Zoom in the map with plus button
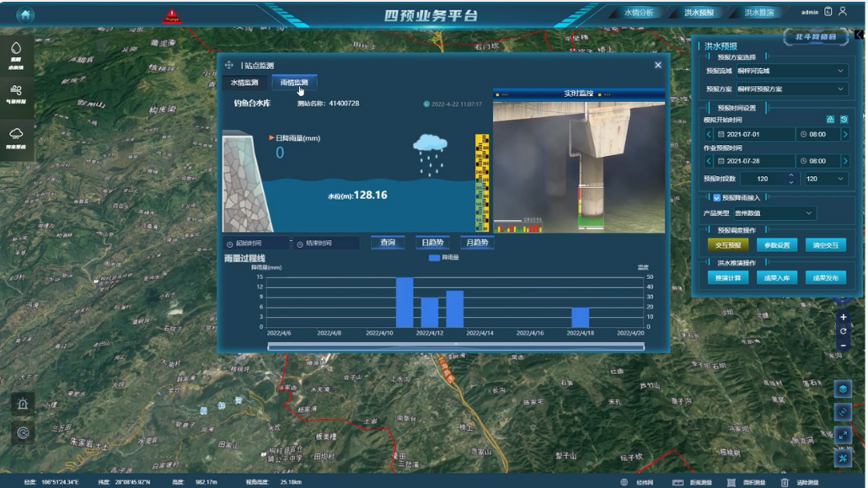Image resolution: width=868 pixels, height=488 pixels. pos(843,318)
